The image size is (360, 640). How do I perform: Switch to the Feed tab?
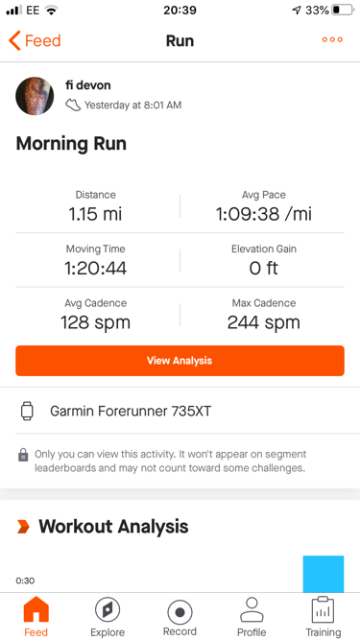click(x=36, y=617)
